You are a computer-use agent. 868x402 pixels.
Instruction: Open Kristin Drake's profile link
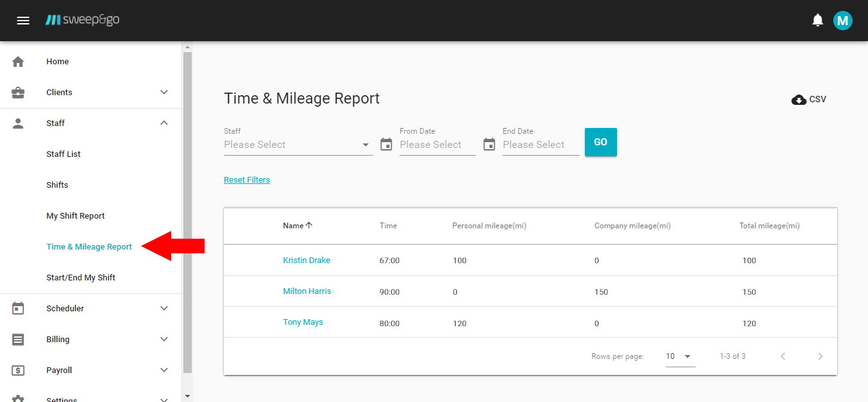tap(306, 260)
